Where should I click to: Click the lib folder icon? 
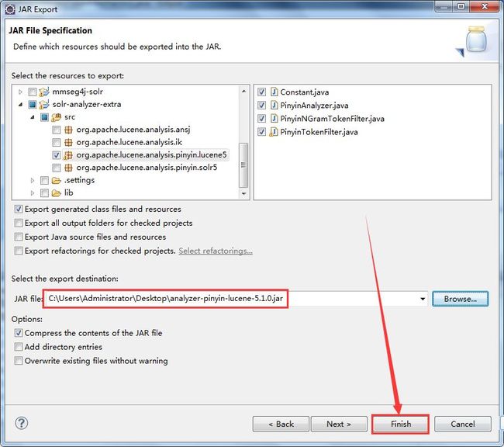(57, 193)
